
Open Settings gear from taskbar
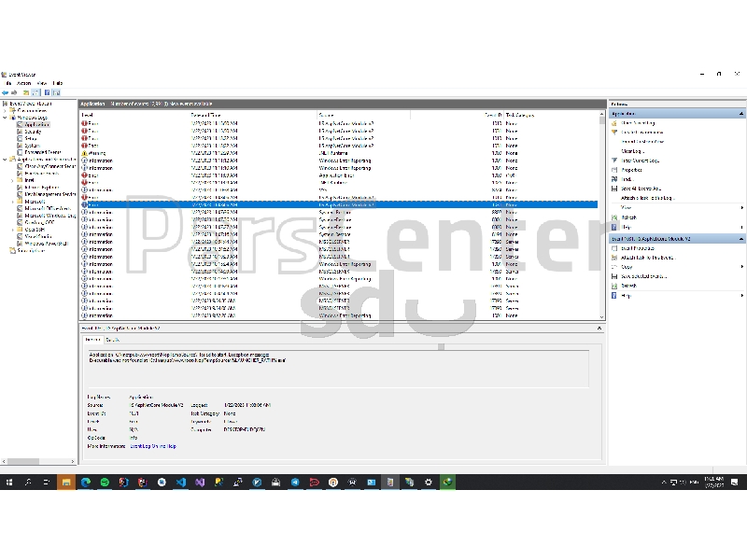pyautogui.click(x=429, y=483)
